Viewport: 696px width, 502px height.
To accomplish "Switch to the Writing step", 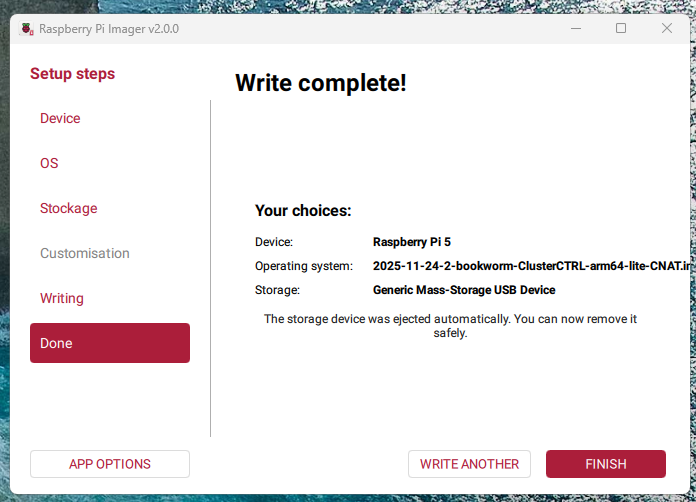I will (x=62, y=298).
